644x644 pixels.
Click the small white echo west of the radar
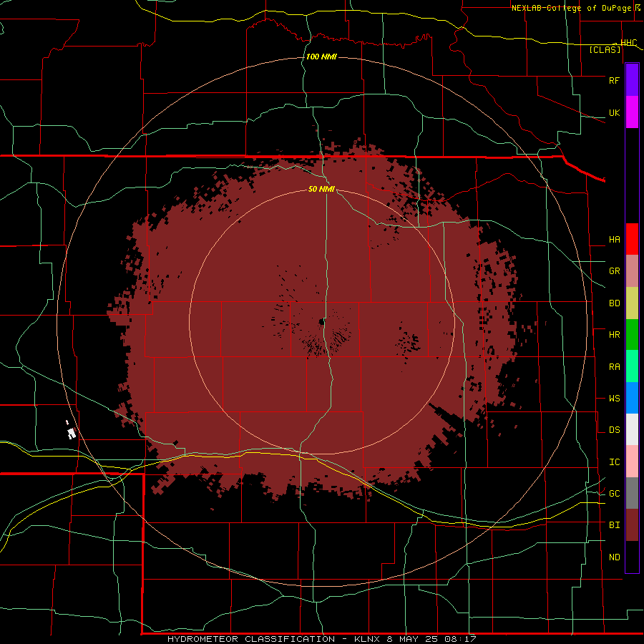tap(72, 433)
